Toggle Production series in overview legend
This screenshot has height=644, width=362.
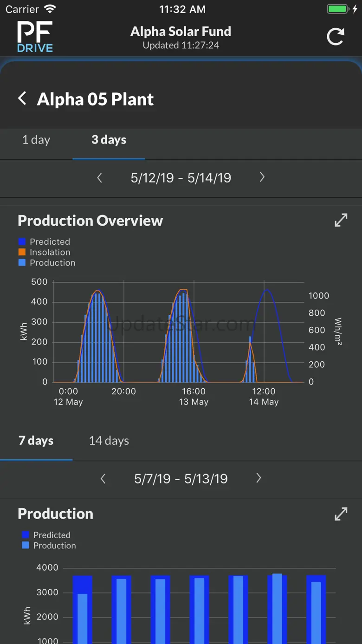52,263
